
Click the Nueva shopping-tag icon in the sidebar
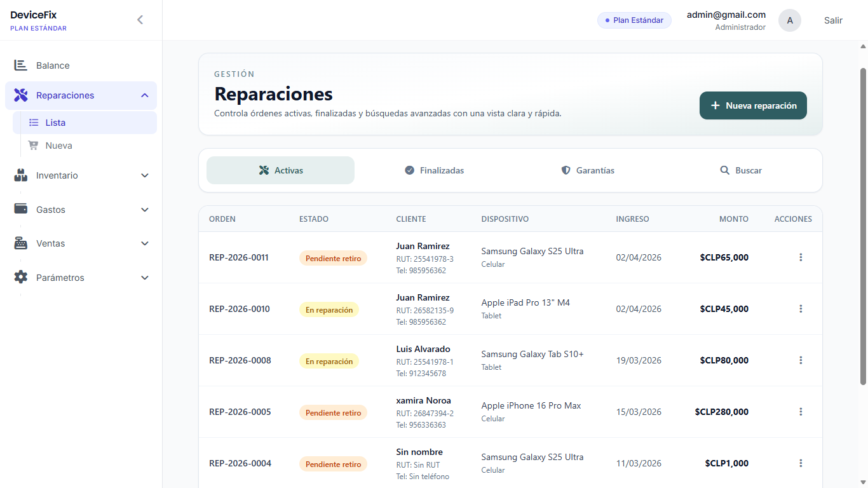35,146
